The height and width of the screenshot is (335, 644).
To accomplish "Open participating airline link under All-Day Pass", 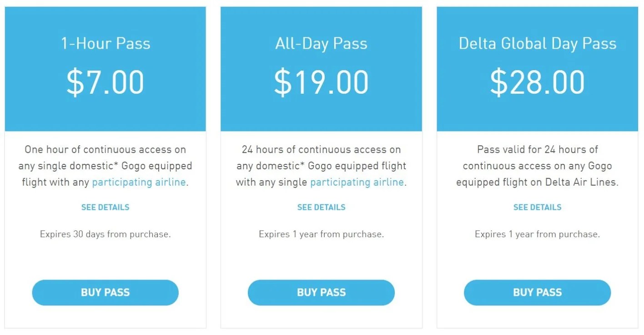I will coord(357,182).
